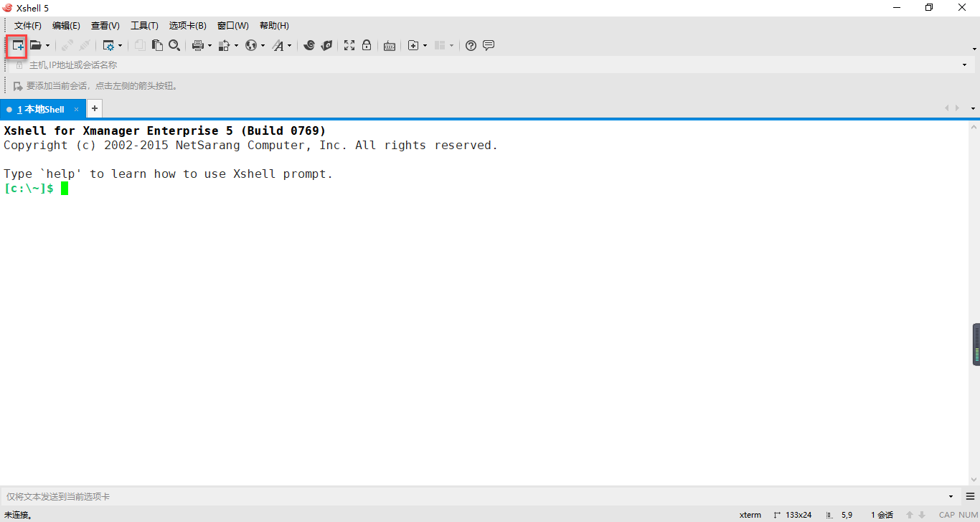This screenshot has height=522, width=980.
Task: Expand the Properties icon dropdown arrow
Action: (120, 46)
